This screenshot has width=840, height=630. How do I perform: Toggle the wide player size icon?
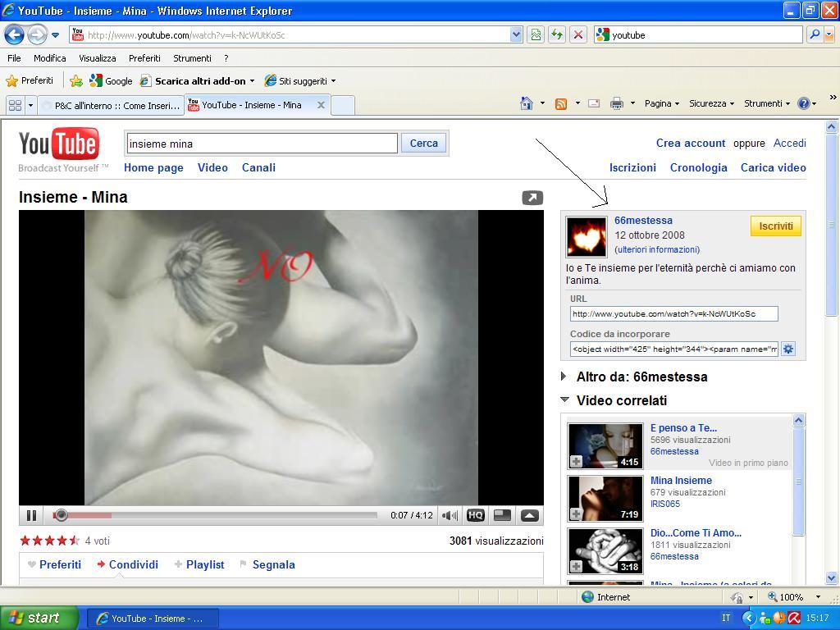pos(502,515)
